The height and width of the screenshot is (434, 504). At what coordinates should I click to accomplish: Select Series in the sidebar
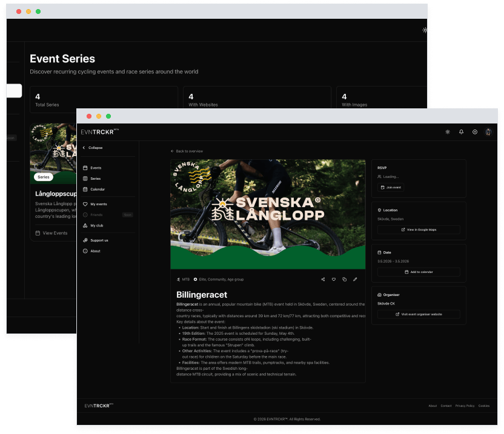point(95,179)
